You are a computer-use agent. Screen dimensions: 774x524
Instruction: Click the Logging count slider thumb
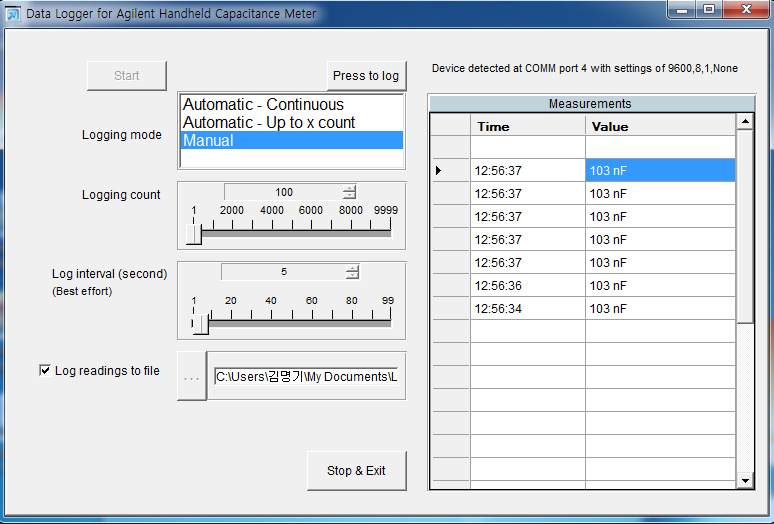(x=194, y=233)
